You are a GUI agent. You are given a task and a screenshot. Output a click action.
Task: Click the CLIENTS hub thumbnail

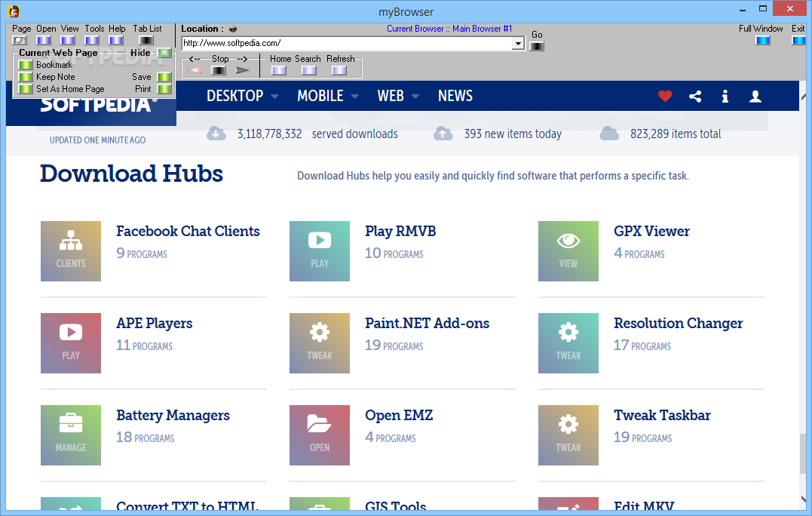click(x=71, y=251)
